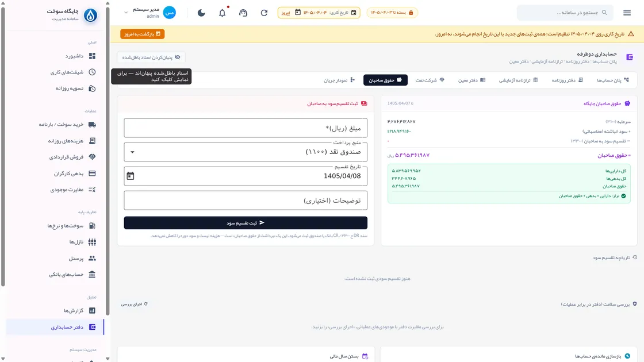Image resolution: width=644 pixels, height=362 pixels.
Task: Click the مبلغ (ریال) input field
Action: pyautogui.click(x=246, y=128)
